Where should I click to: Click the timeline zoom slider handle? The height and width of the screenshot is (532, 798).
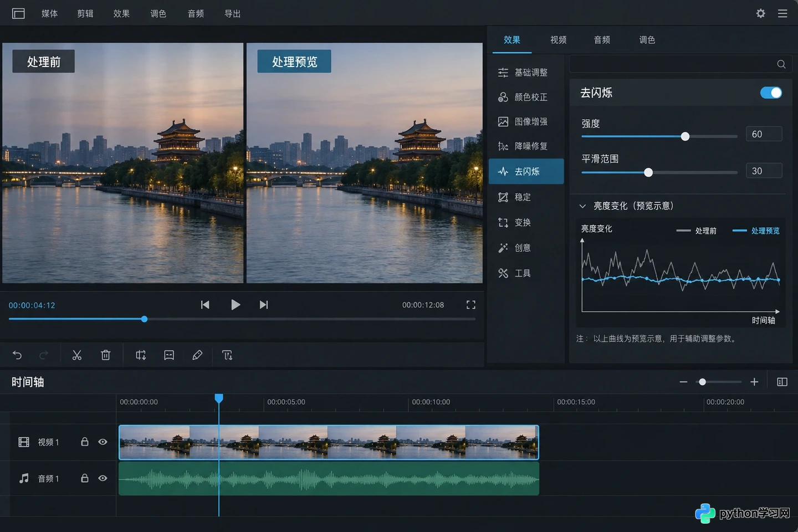[x=702, y=382]
